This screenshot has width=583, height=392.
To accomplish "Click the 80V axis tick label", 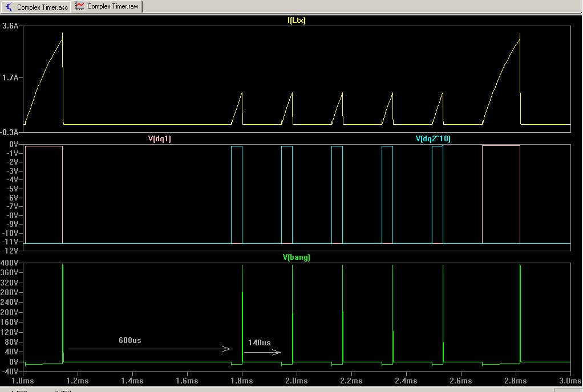I will coord(11,342).
